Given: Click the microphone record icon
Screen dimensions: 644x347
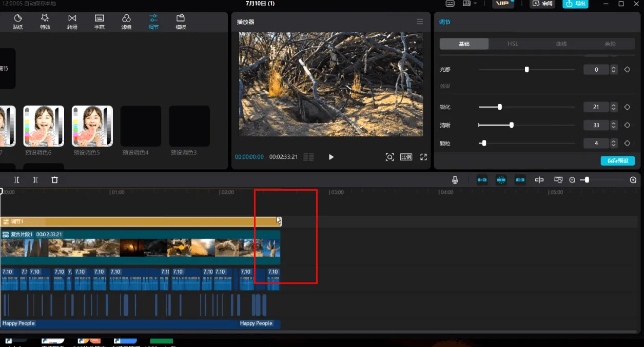Looking at the screenshot, I should pyautogui.click(x=455, y=180).
